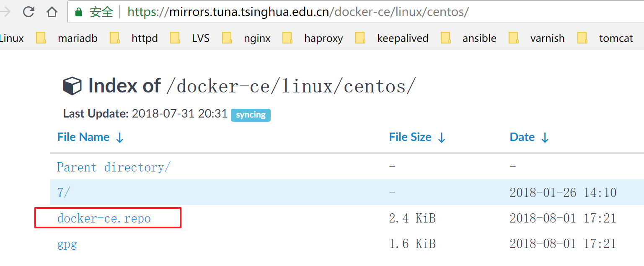Go to Parent directory link
The height and width of the screenshot is (266, 644).
point(114,167)
